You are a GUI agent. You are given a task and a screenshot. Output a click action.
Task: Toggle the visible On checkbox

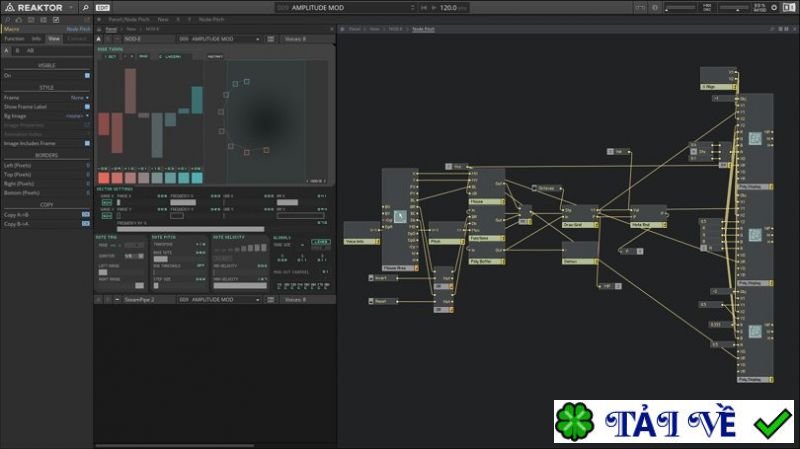click(x=87, y=75)
